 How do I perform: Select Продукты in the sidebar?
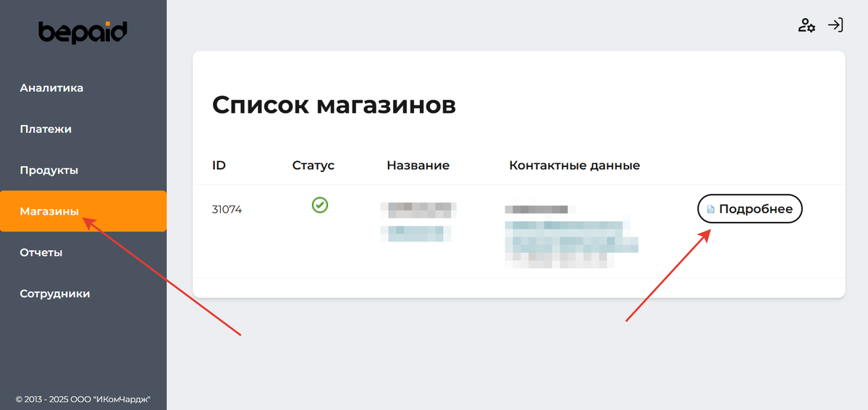[49, 170]
